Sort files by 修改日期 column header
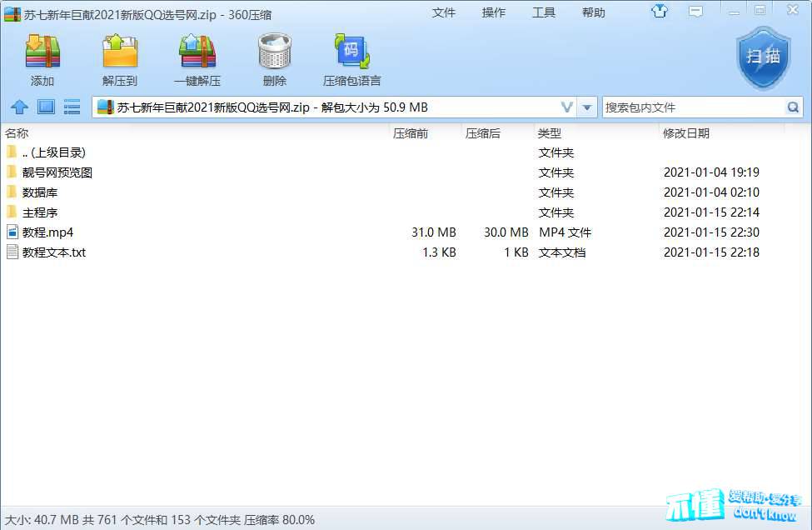812x530 pixels. pyautogui.click(x=686, y=133)
